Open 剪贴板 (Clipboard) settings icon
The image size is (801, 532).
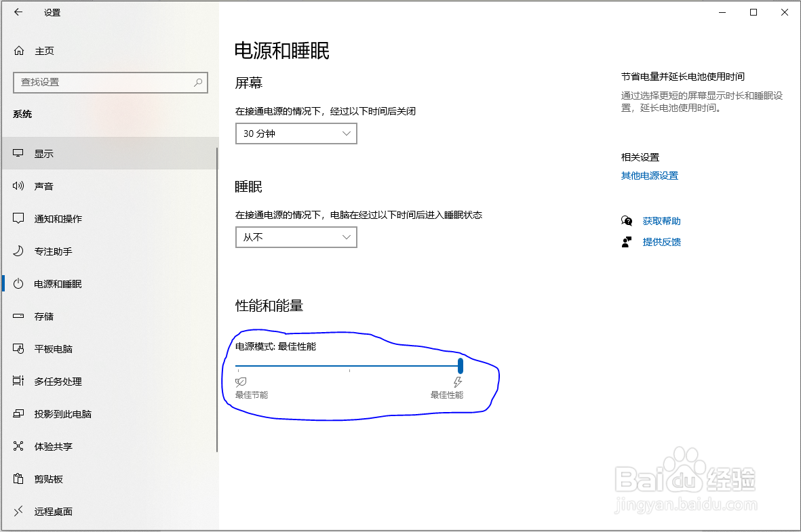[x=18, y=478]
